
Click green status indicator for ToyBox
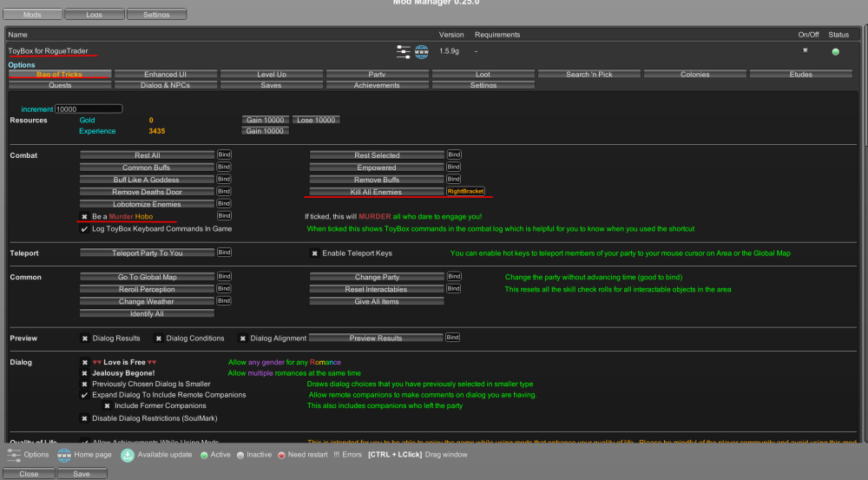click(x=835, y=51)
